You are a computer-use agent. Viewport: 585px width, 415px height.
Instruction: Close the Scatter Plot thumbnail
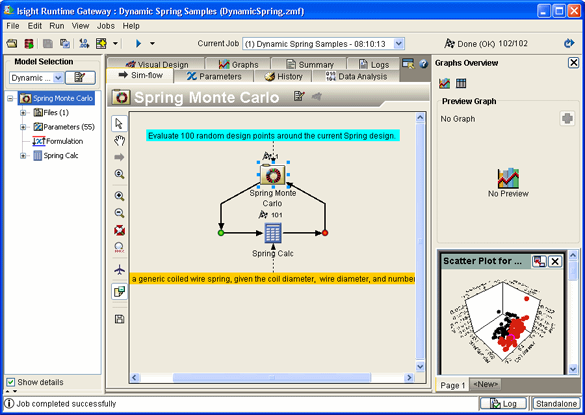(555, 262)
